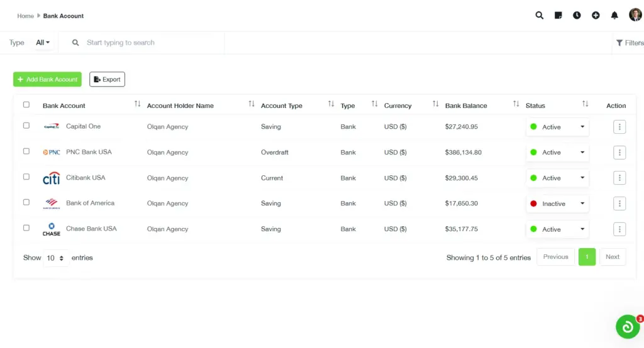
Task: Open action menu for Citibank USA
Action: coord(619,178)
